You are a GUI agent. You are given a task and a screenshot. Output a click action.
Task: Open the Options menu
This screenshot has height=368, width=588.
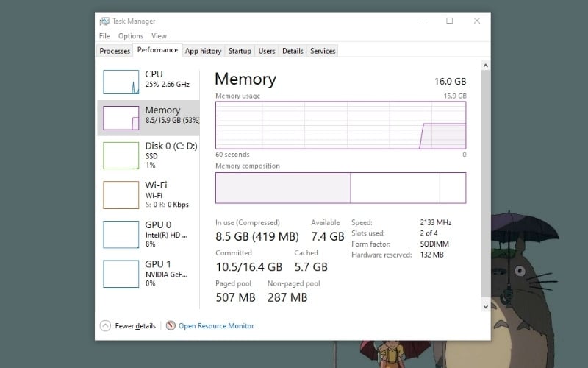131,36
